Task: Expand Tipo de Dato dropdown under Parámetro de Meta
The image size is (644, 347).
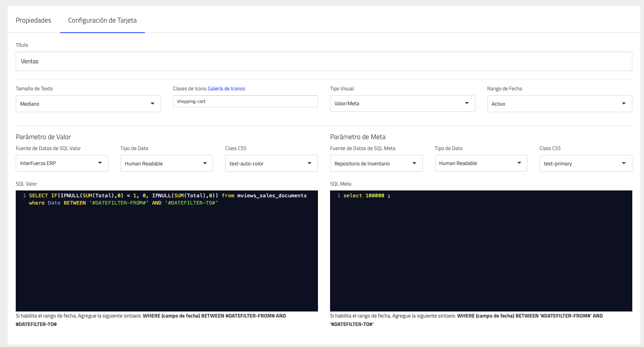Action: pyautogui.click(x=481, y=163)
